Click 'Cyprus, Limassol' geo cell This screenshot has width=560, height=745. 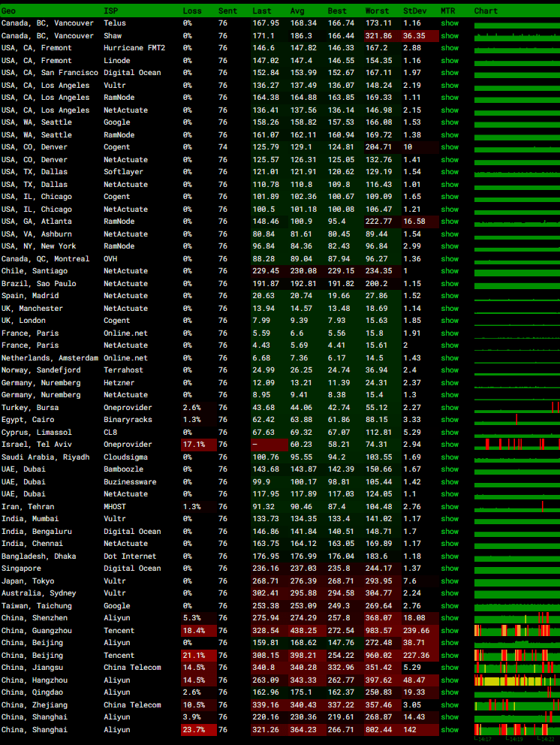pos(37,433)
